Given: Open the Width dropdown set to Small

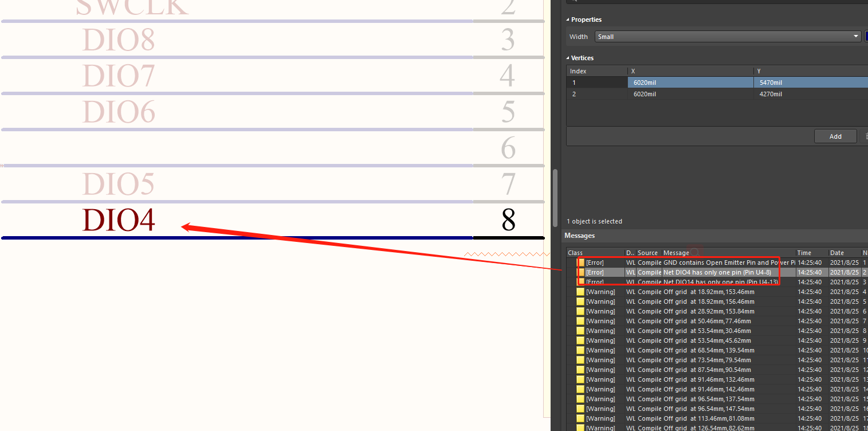Looking at the screenshot, I should point(728,36).
